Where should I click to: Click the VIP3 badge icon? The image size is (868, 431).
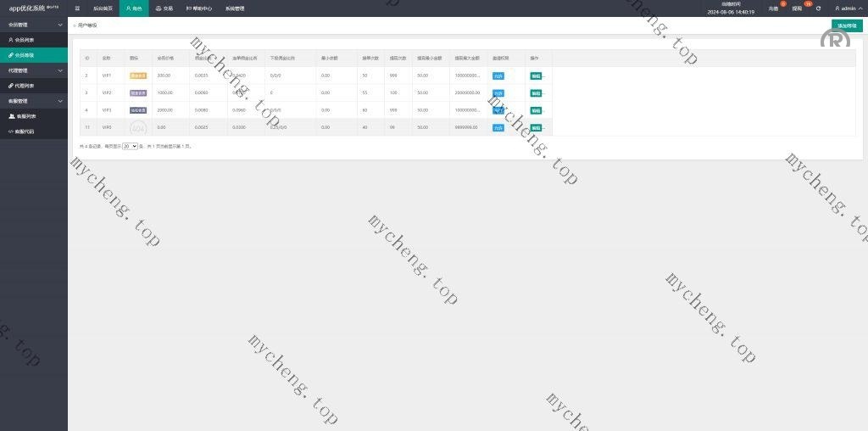[x=138, y=110]
